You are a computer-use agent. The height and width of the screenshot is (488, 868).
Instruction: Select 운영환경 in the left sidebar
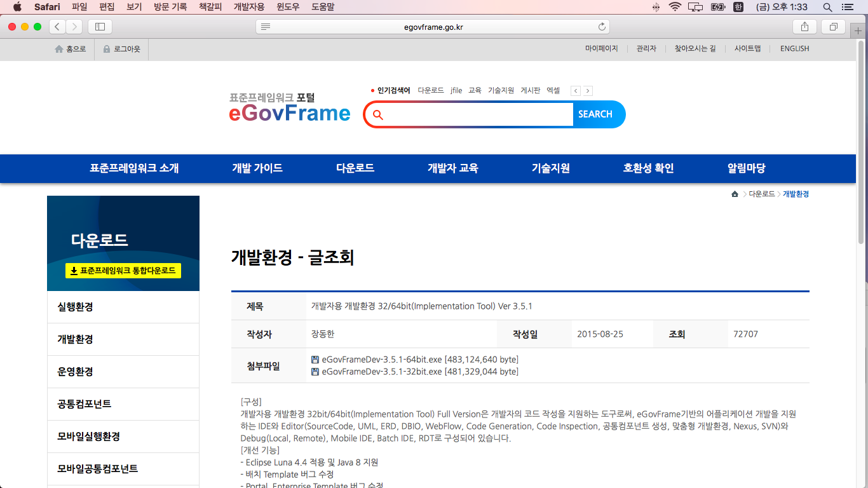(x=76, y=372)
